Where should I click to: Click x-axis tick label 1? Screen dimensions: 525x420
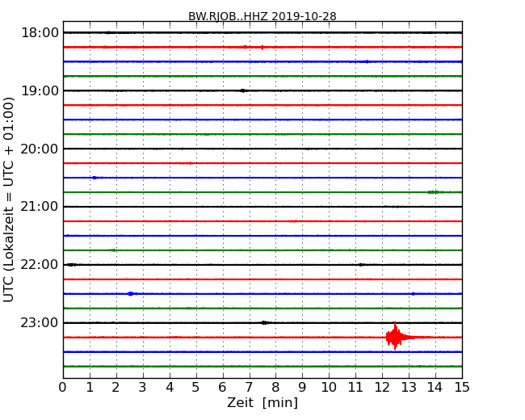(x=90, y=388)
